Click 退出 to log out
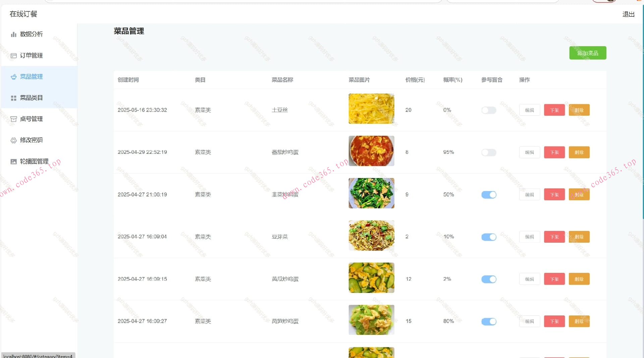The image size is (644, 358). click(x=628, y=14)
